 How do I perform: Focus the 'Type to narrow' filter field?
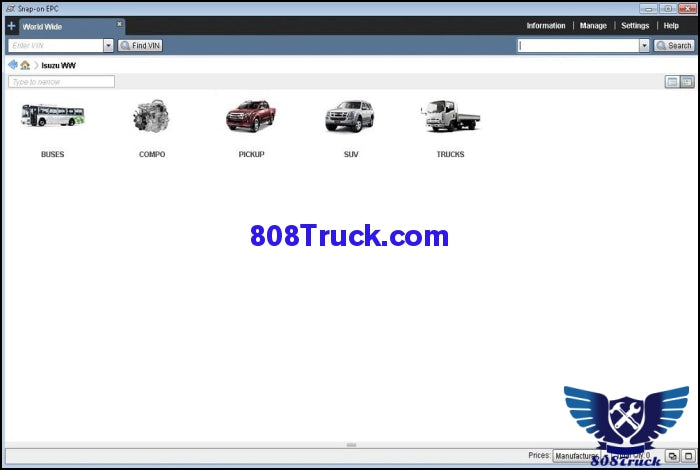(x=61, y=82)
